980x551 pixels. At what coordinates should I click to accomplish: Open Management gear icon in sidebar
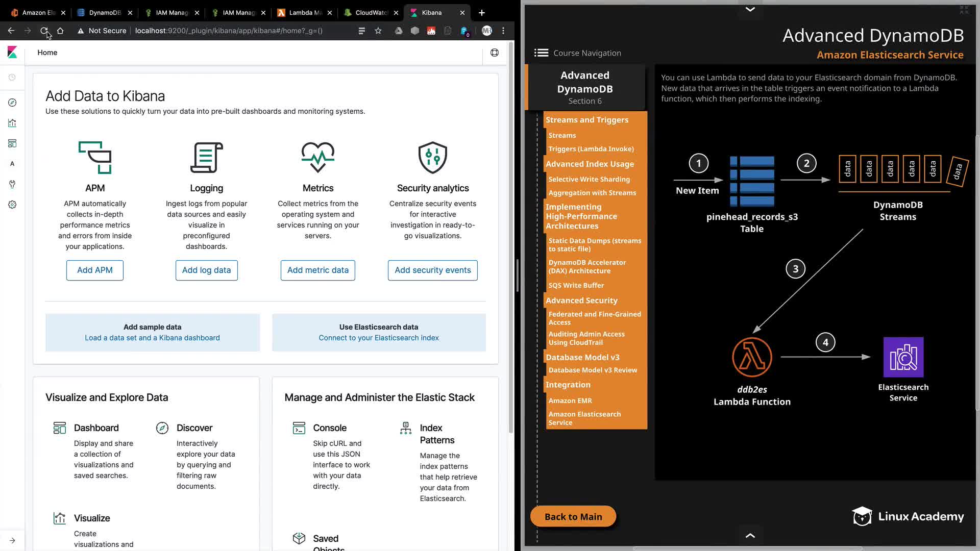click(x=12, y=205)
